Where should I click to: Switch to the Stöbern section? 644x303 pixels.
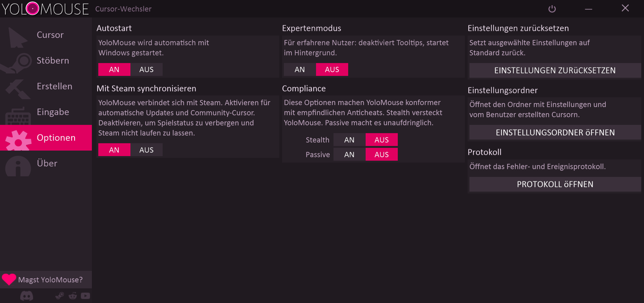click(x=53, y=61)
